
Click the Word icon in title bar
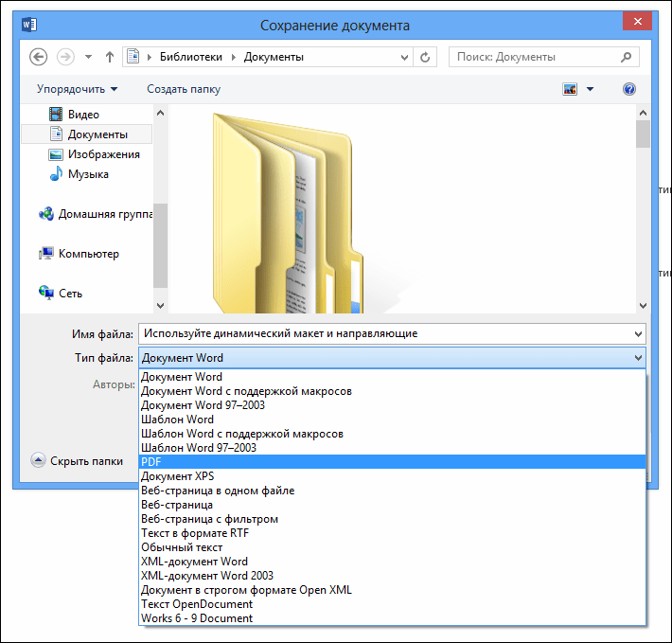coord(29,25)
